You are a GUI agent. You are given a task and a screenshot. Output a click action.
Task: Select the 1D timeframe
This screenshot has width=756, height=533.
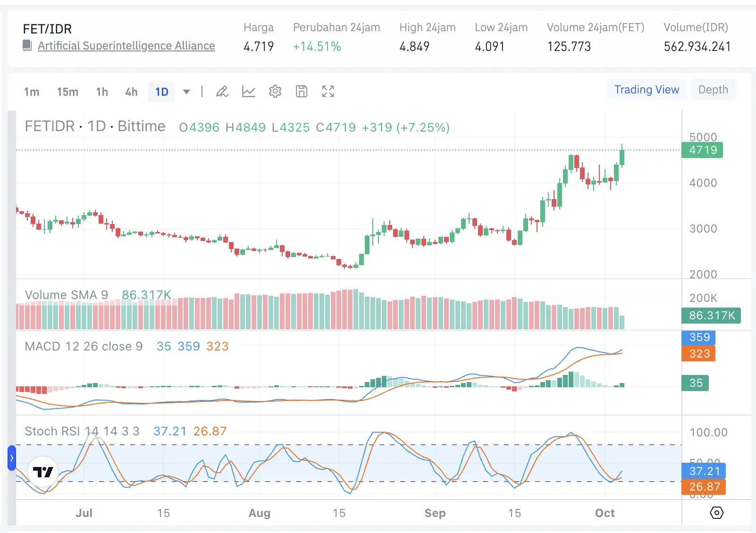(x=162, y=92)
